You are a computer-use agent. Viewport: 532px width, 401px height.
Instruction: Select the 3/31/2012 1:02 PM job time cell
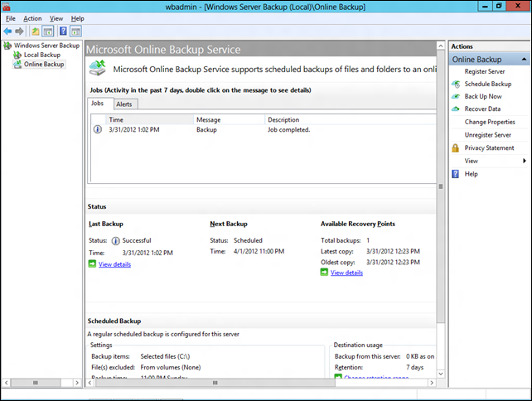(x=134, y=129)
